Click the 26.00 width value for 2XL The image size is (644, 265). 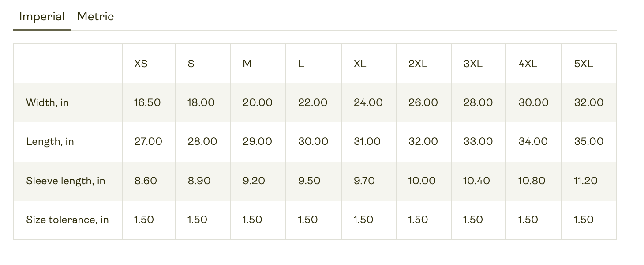pos(423,103)
